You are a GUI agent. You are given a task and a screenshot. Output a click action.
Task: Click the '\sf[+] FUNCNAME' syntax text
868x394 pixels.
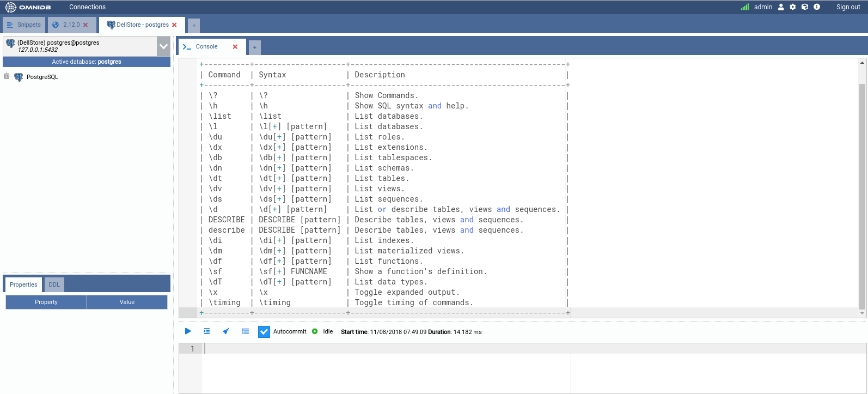(x=293, y=272)
